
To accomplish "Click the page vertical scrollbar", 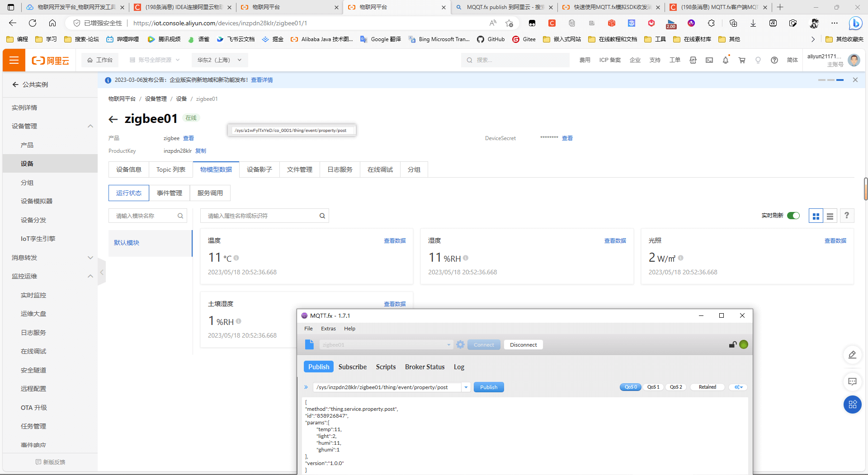I will click(x=866, y=189).
